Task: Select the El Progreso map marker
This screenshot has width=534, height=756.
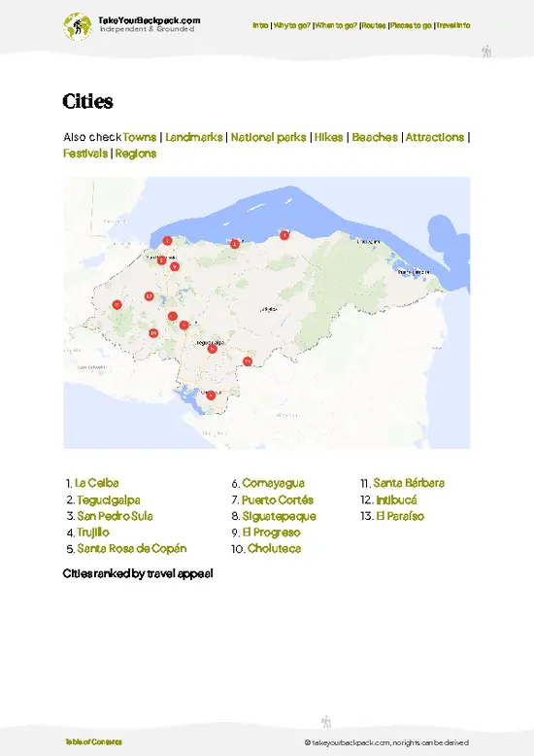Action: coord(175,266)
